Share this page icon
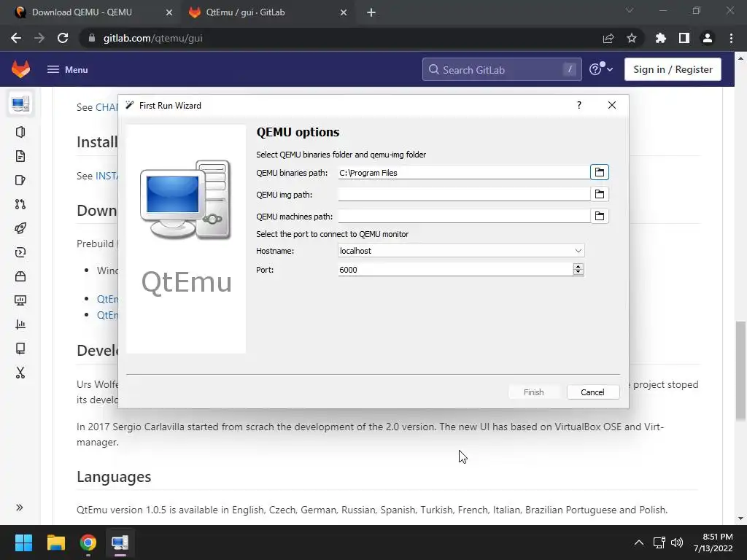 608,38
